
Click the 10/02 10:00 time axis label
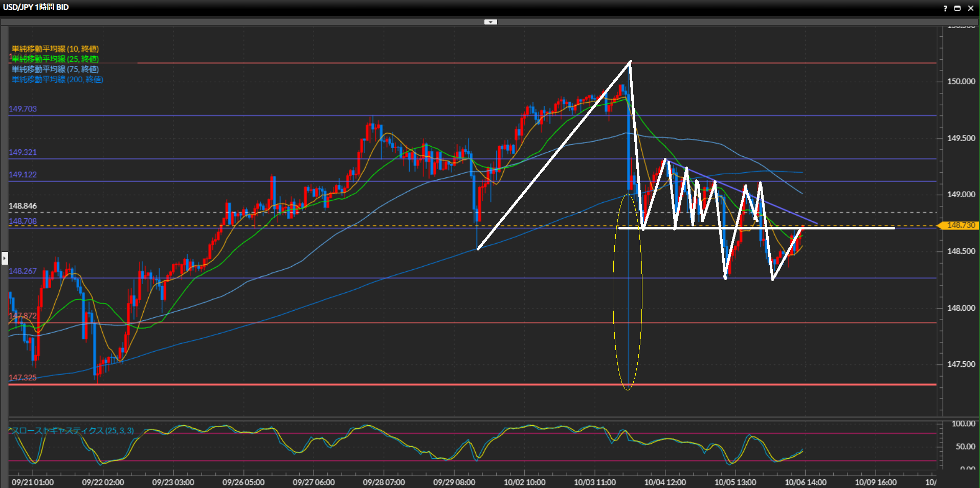[x=524, y=482]
